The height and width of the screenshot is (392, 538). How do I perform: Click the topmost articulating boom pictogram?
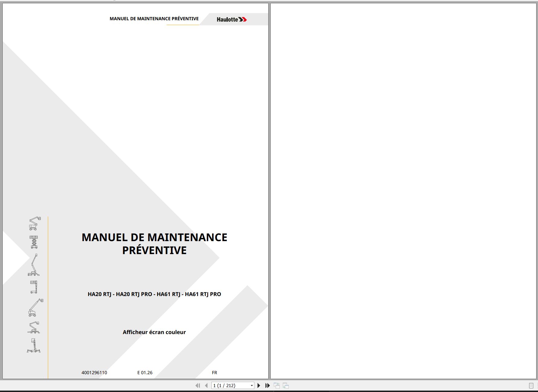click(x=35, y=223)
